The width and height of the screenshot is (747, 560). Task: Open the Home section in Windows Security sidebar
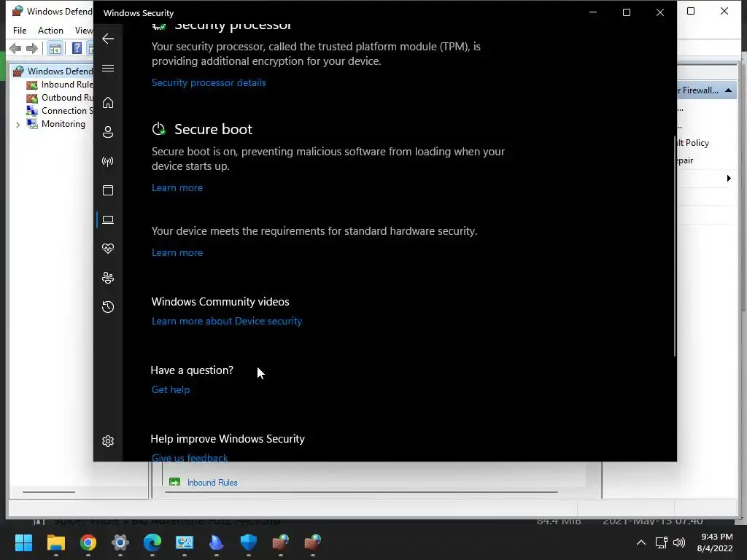[108, 102]
